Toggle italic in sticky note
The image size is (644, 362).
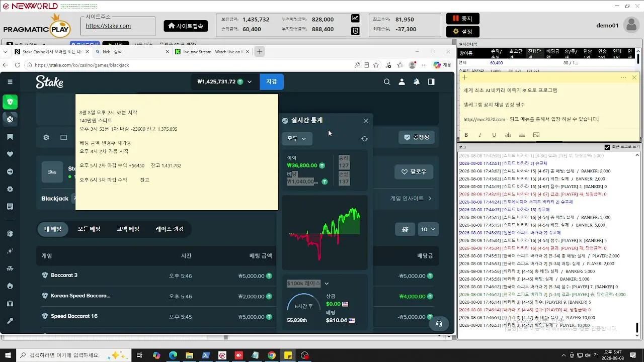pyautogui.click(x=480, y=135)
